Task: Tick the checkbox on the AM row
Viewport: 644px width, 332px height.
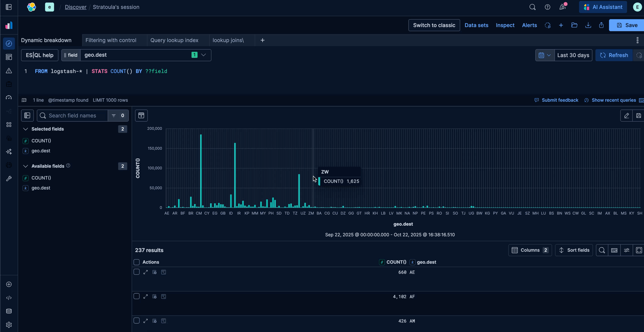Action: [137, 321]
